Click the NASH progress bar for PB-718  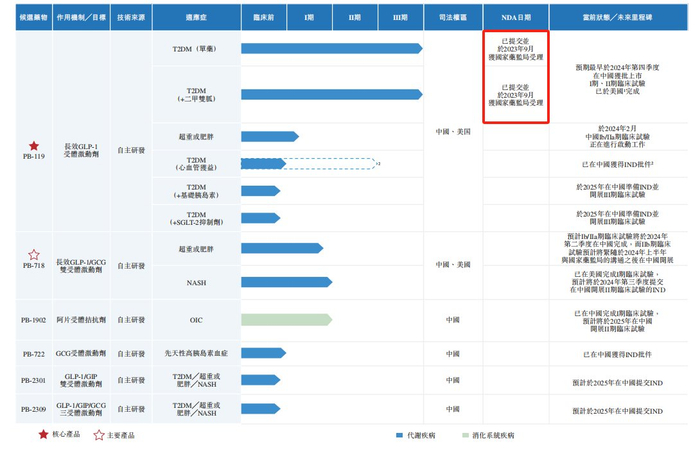click(287, 282)
